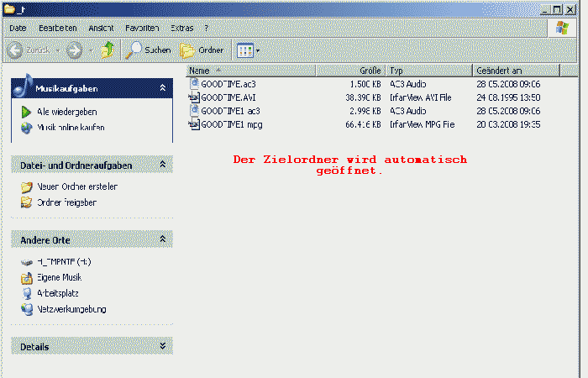
Task: Go up one folder level icon
Action: click(107, 50)
